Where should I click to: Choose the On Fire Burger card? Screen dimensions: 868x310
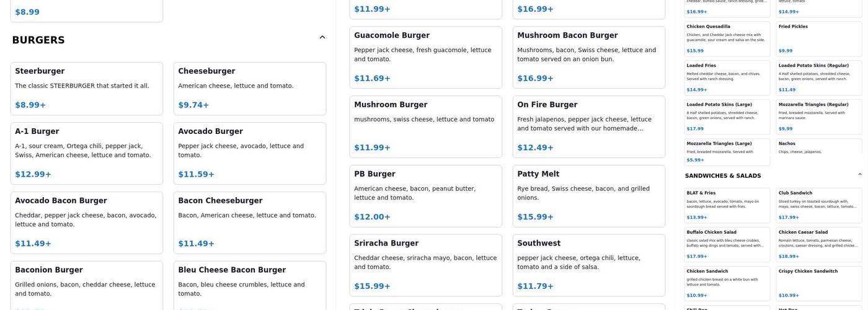(588, 126)
